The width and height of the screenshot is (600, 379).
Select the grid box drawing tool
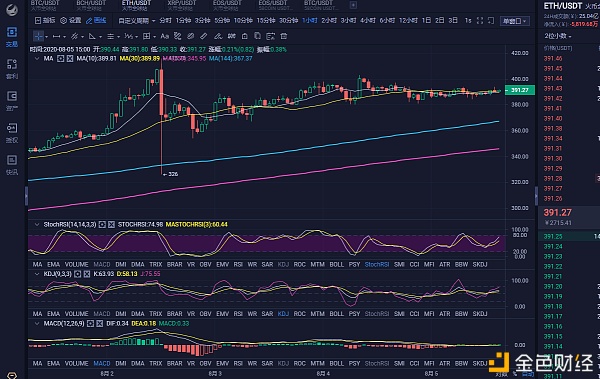(146, 36)
